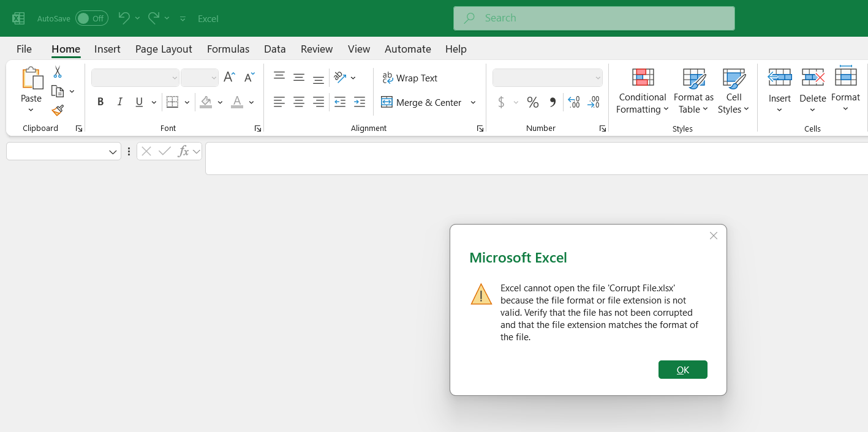This screenshot has width=868, height=432.
Task: Open Format cells dropdown
Action: click(x=845, y=110)
